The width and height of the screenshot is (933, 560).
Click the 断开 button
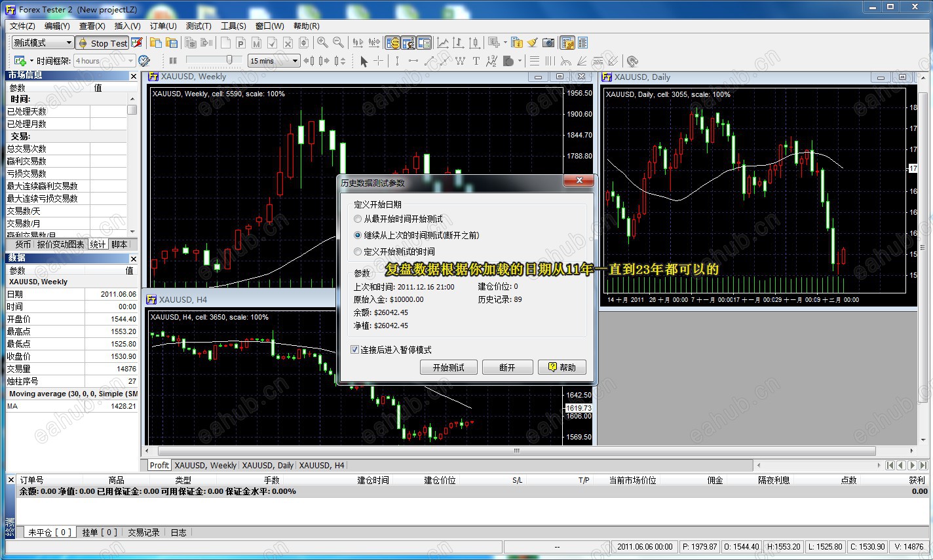507,367
